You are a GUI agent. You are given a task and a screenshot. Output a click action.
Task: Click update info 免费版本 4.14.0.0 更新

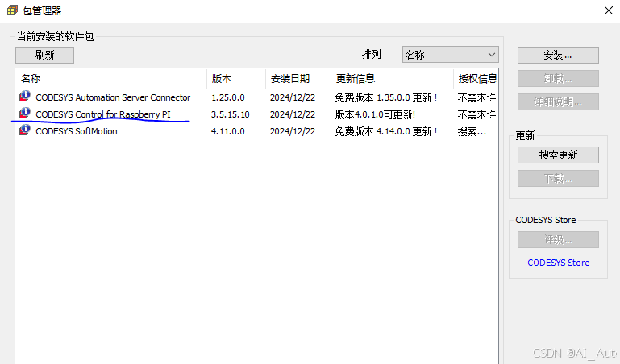[386, 131]
